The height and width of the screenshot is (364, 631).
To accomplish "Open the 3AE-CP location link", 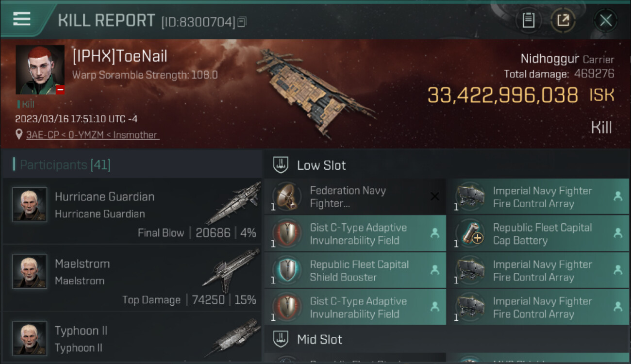I will click(93, 135).
